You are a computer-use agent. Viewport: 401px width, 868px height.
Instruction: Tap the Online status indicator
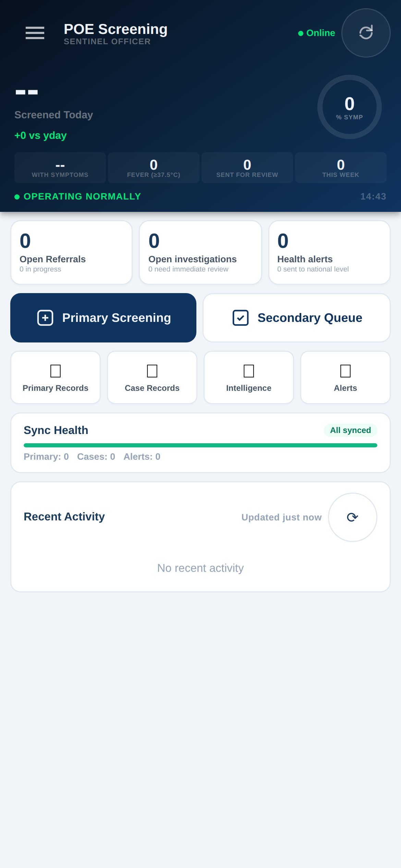(317, 33)
